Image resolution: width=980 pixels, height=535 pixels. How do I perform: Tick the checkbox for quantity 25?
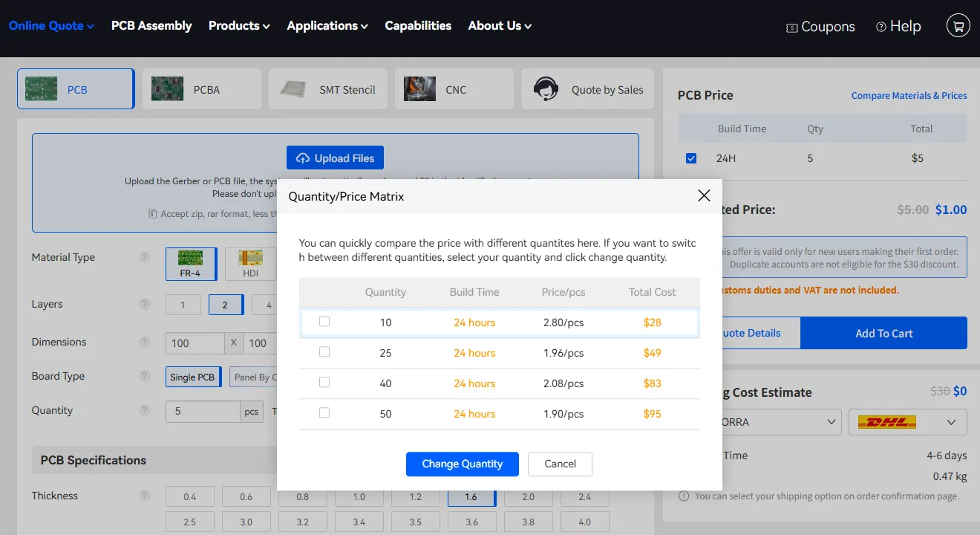(324, 352)
